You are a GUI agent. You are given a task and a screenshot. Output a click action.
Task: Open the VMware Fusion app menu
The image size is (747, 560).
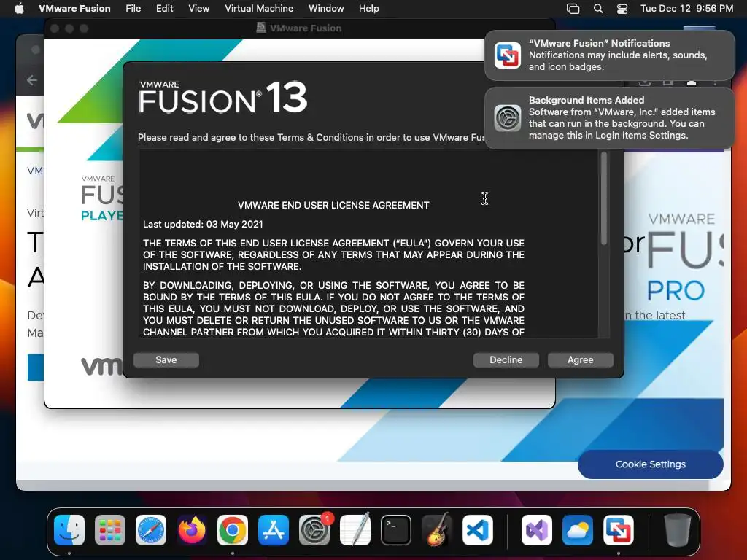[x=74, y=8]
